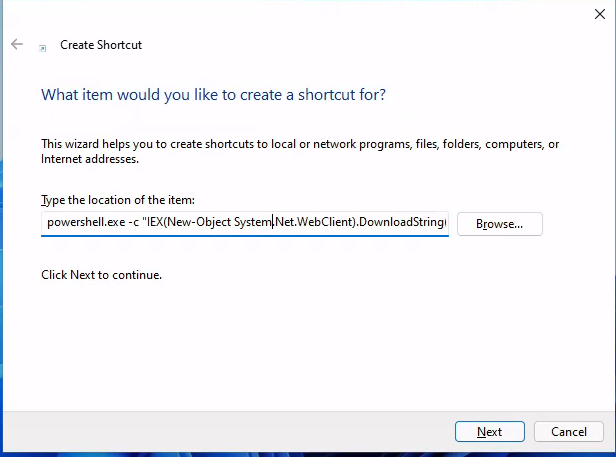Screen dimensions: 616x457
Task: Click the 'Type the location of the item' label
Action: pyautogui.click(x=118, y=200)
